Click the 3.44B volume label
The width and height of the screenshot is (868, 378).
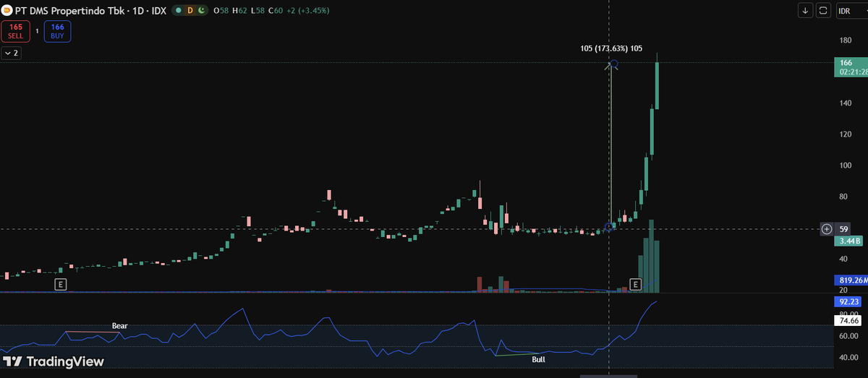coord(849,241)
